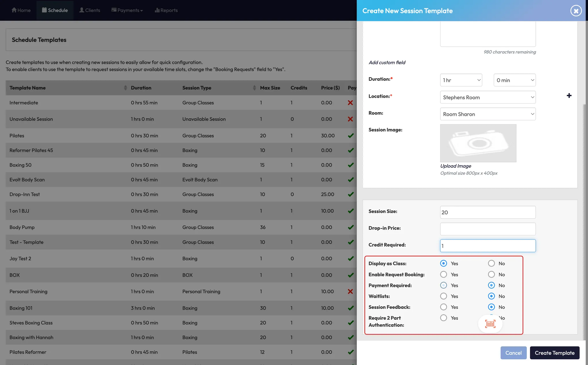
Task: Expand the Room dropdown Room Sharon
Action: (488, 114)
